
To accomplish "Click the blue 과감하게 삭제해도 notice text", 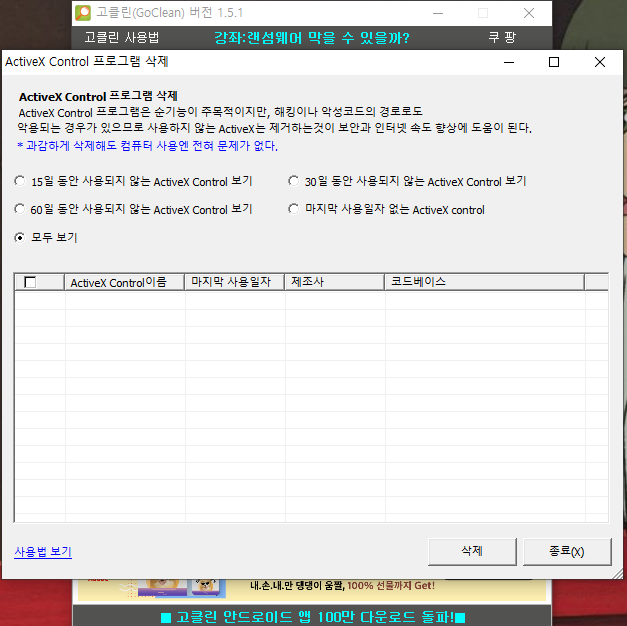I will [148, 146].
